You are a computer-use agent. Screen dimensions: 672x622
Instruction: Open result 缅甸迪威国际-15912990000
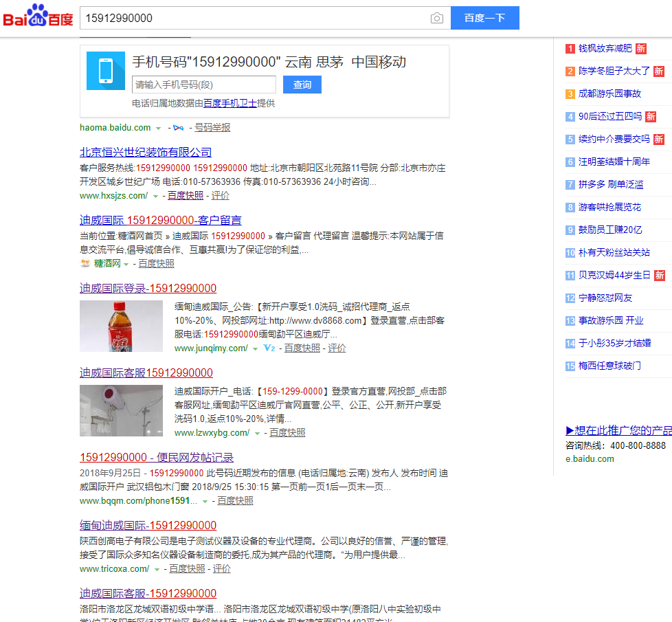tap(148, 526)
